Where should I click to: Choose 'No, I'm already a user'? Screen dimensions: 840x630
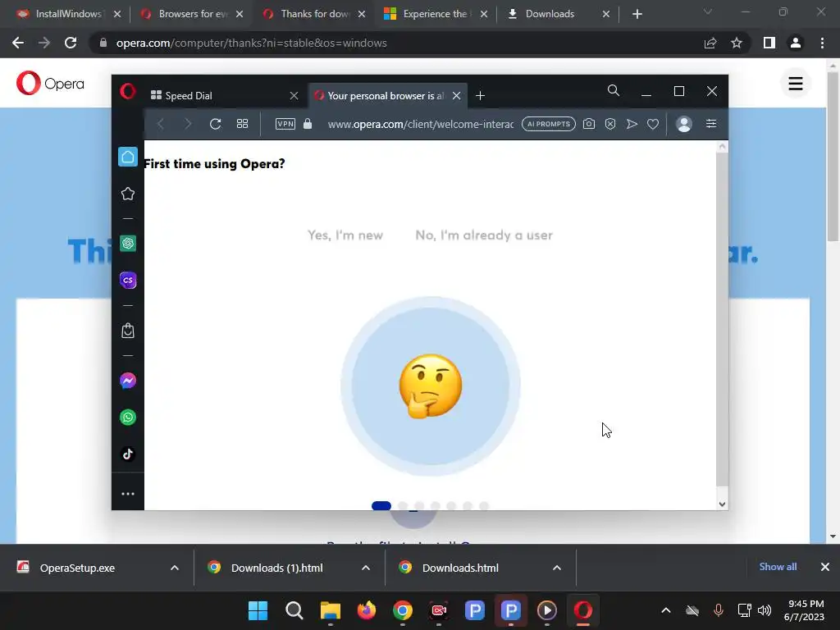point(484,235)
